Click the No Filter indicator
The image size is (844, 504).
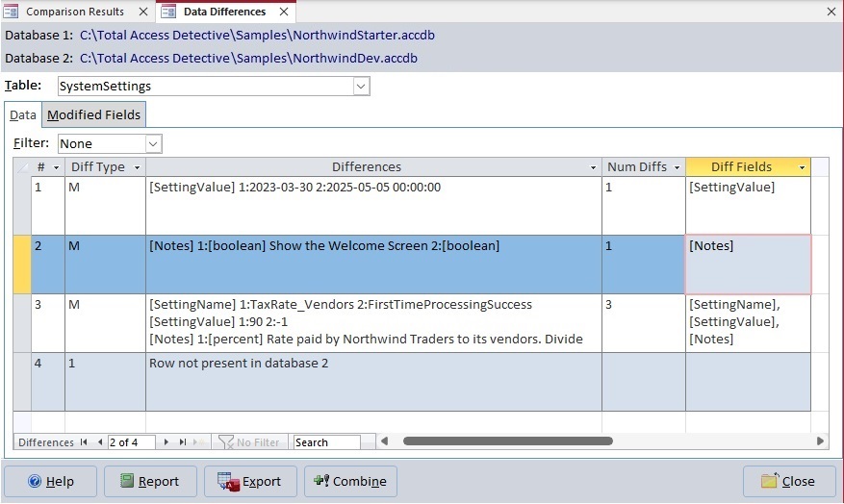pyautogui.click(x=248, y=442)
